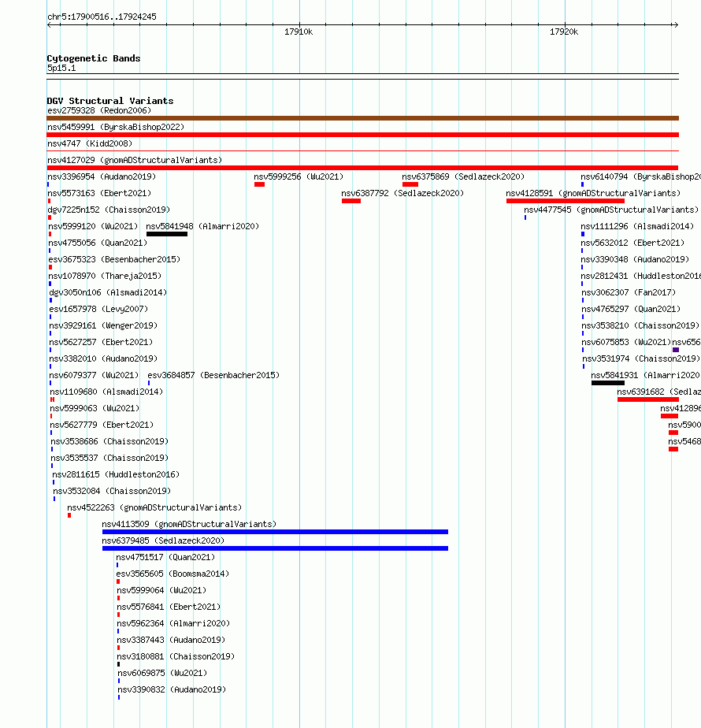Select nsv3538686 (Chaisson2019) label
This screenshot has width=701, height=728.
coord(109,441)
